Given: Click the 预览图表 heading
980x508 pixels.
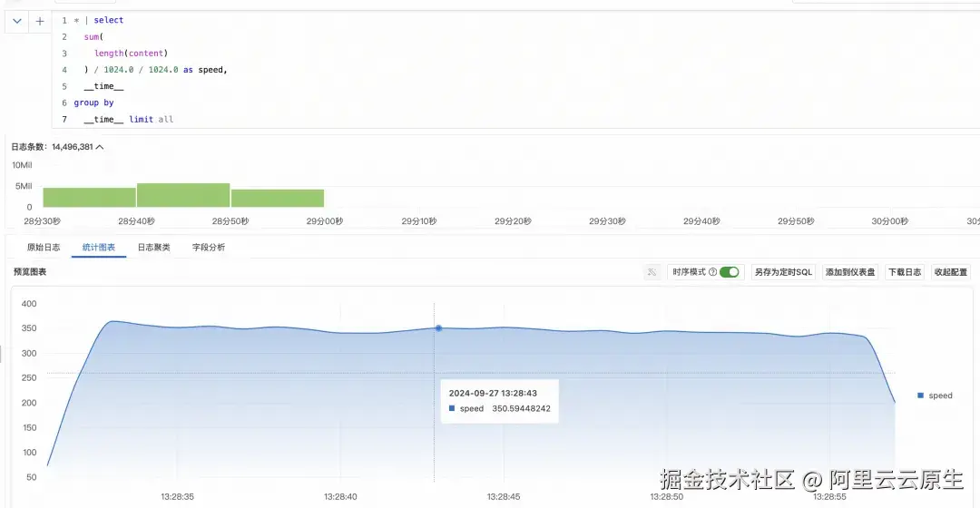Looking at the screenshot, I should pyautogui.click(x=30, y=272).
